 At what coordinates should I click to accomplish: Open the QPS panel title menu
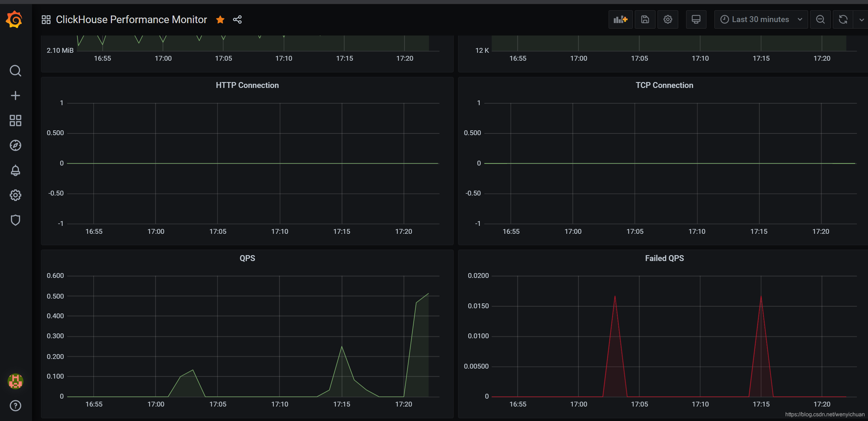tap(247, 258)
